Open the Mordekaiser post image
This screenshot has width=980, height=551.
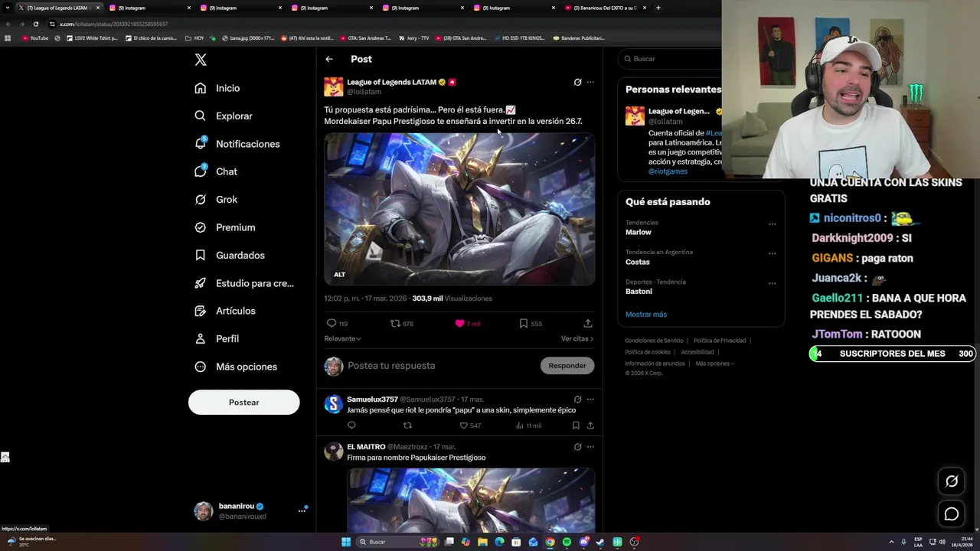[459, 209]
